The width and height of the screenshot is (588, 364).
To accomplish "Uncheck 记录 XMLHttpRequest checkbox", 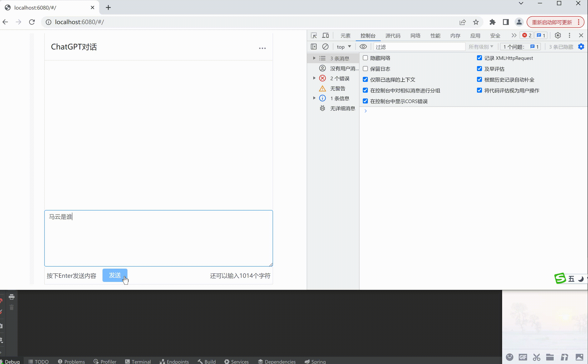I will pos(479,58).
